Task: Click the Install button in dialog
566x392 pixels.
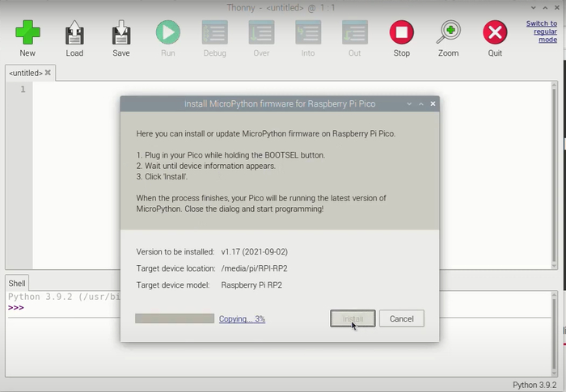Action: (x=353, y=318)
